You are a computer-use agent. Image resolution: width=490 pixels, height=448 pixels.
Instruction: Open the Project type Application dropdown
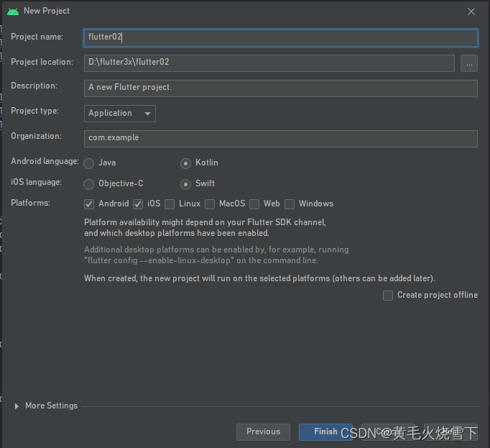[x=120, y=113]
